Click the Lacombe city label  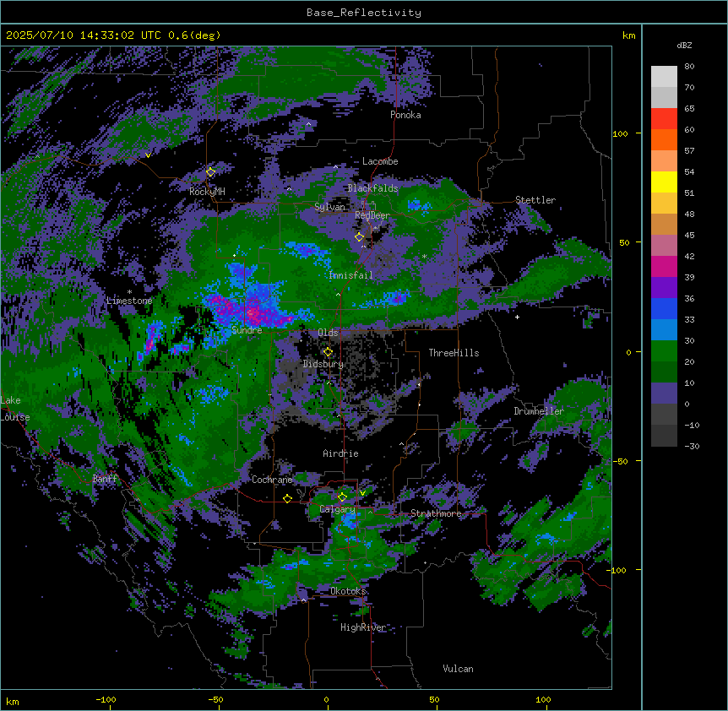click(380, 161)
